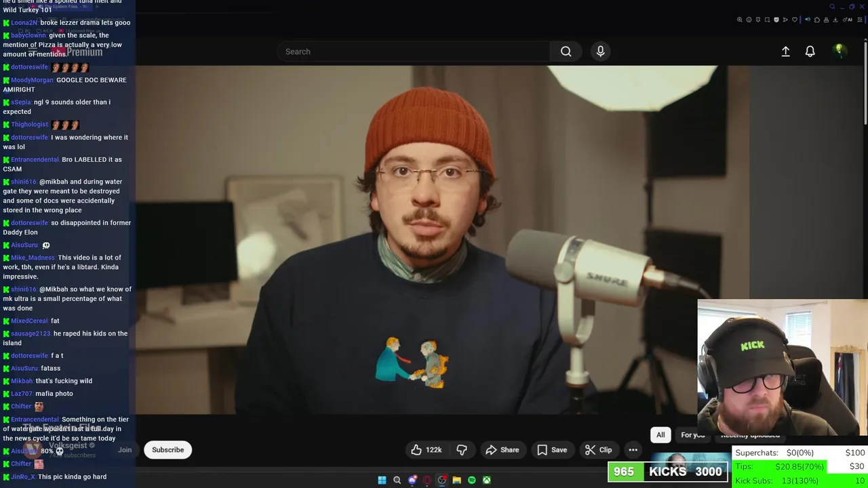This screenshot has height=488, width=868.
Task: Open the browser downloads icon
Action: (835, 20)
